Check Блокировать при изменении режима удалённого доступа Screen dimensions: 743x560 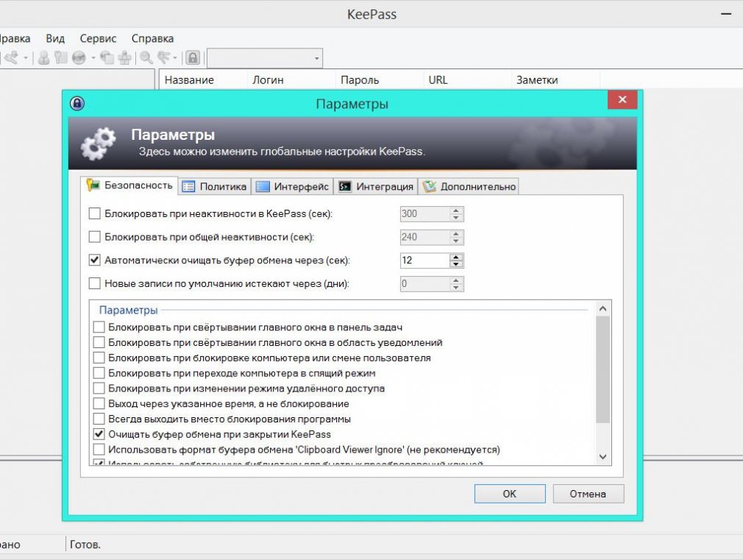(x=99, y=388)
